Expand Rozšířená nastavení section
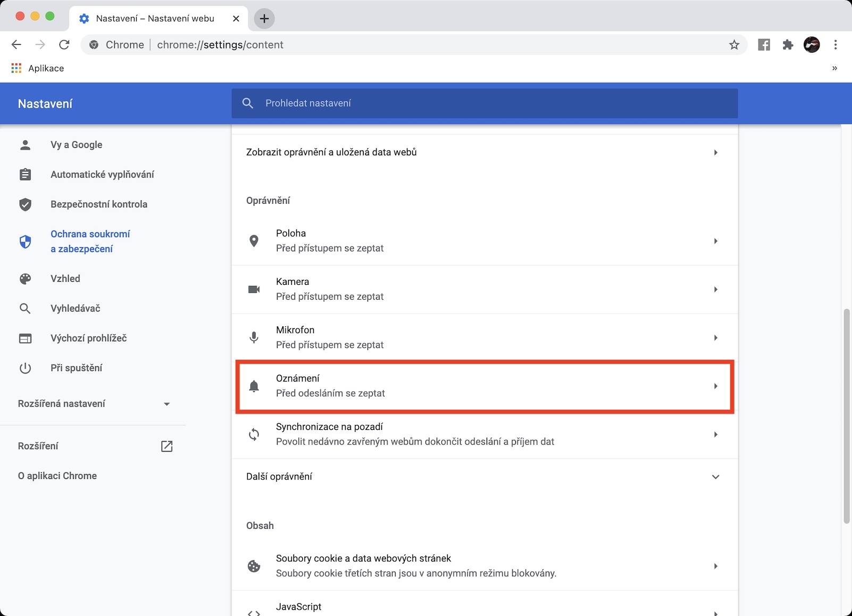This screenshot has height=616, width=852. click(x=94, y=404)
